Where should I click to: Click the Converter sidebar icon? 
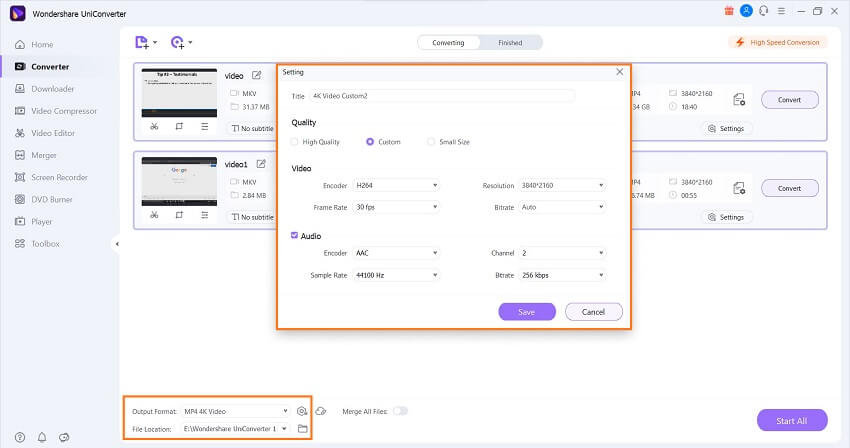pos(20,67)
